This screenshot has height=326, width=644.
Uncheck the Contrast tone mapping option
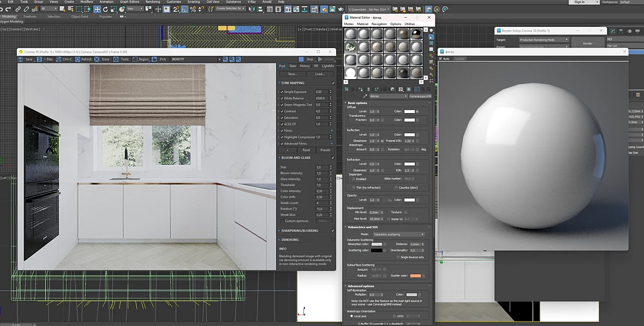[x=282, y=111]
